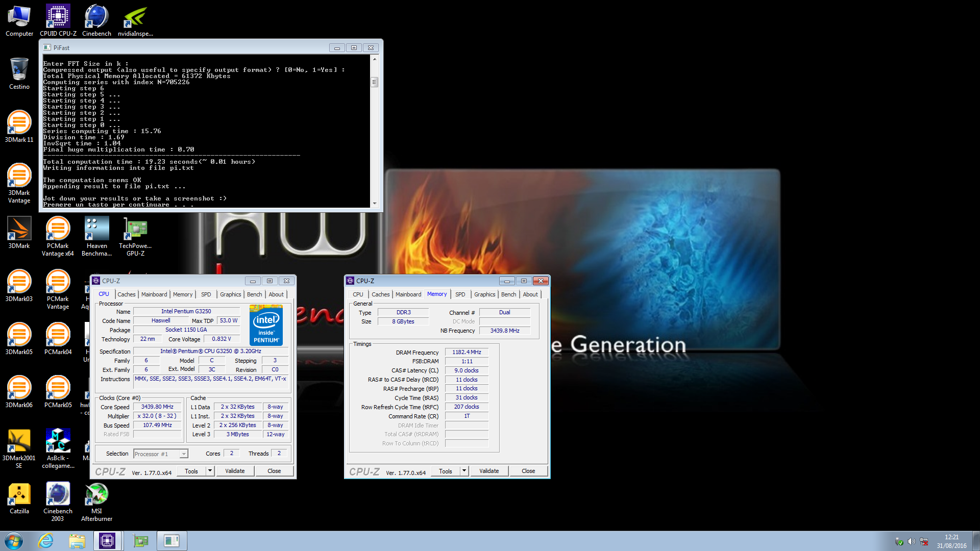The width and height of the screenshot is (980, 551).
Task: Click Tools button in right CPU-Z
Action: coord(446,471)
